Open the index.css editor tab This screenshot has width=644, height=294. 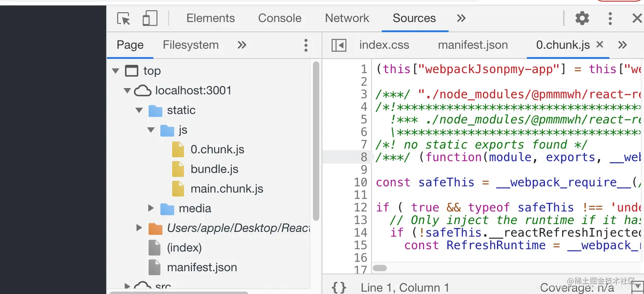(384, 45)
